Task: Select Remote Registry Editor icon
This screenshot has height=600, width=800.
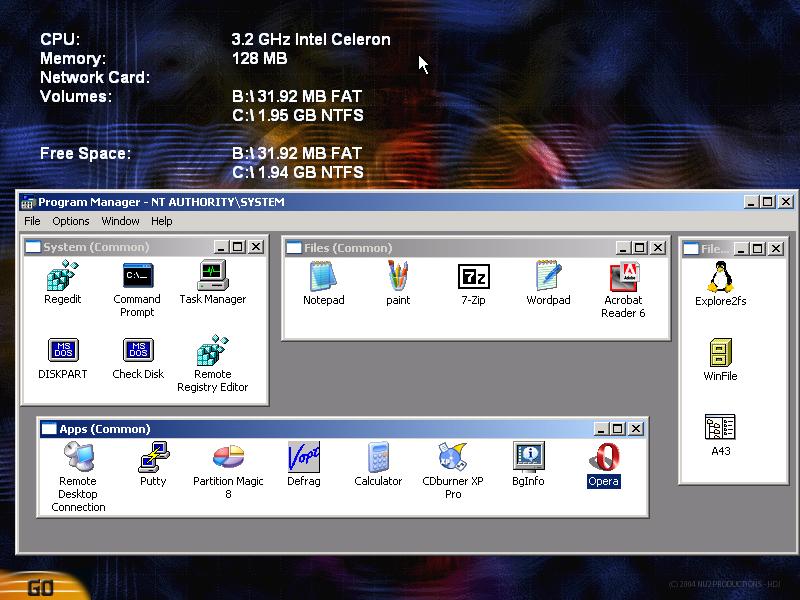Action: [x=212, y=350]
